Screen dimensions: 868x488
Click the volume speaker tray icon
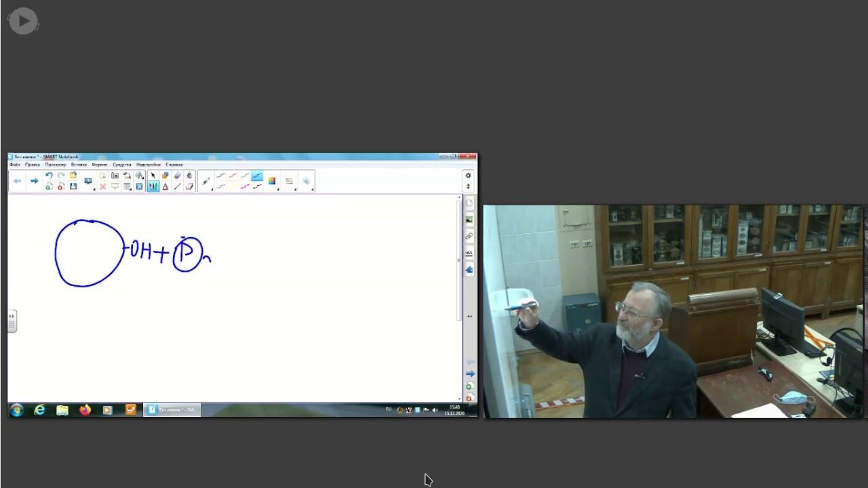[435, 410]
